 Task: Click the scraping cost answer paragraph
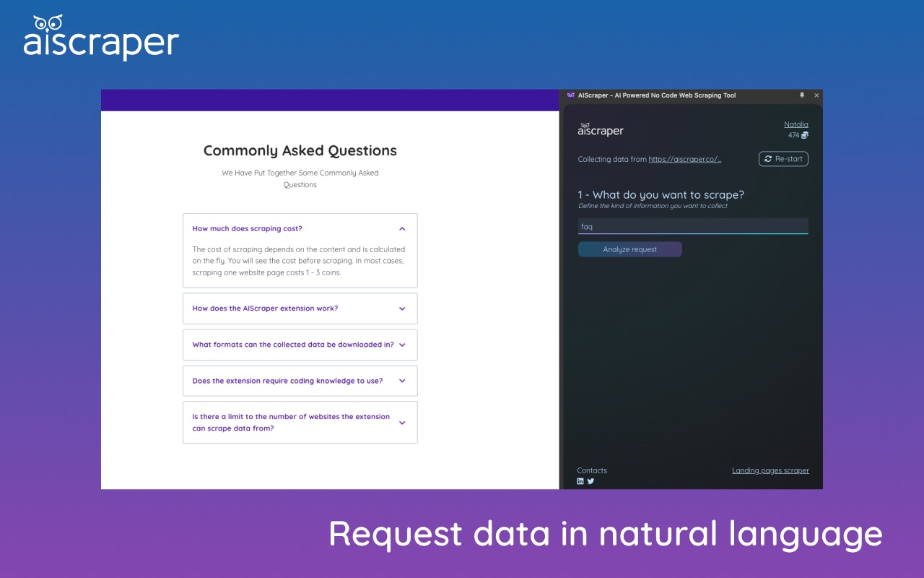pyautogui.click(x=299, y=261)
